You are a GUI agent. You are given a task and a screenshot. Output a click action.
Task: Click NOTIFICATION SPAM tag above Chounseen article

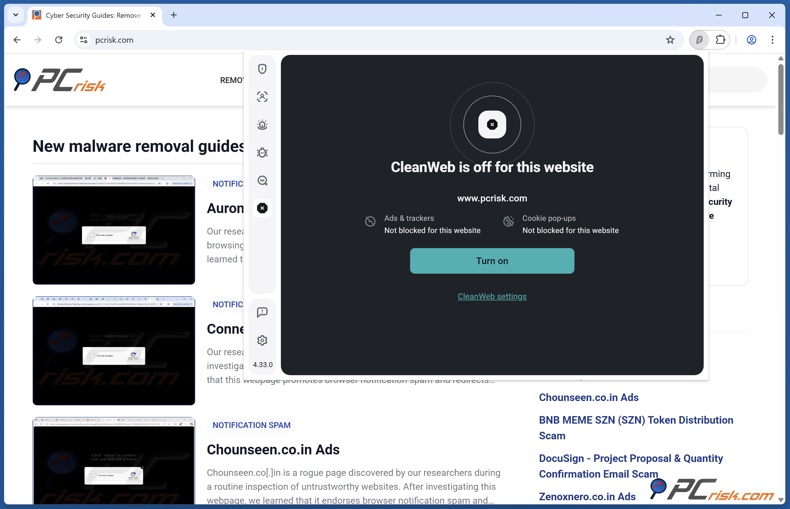(x=251, y=425)
